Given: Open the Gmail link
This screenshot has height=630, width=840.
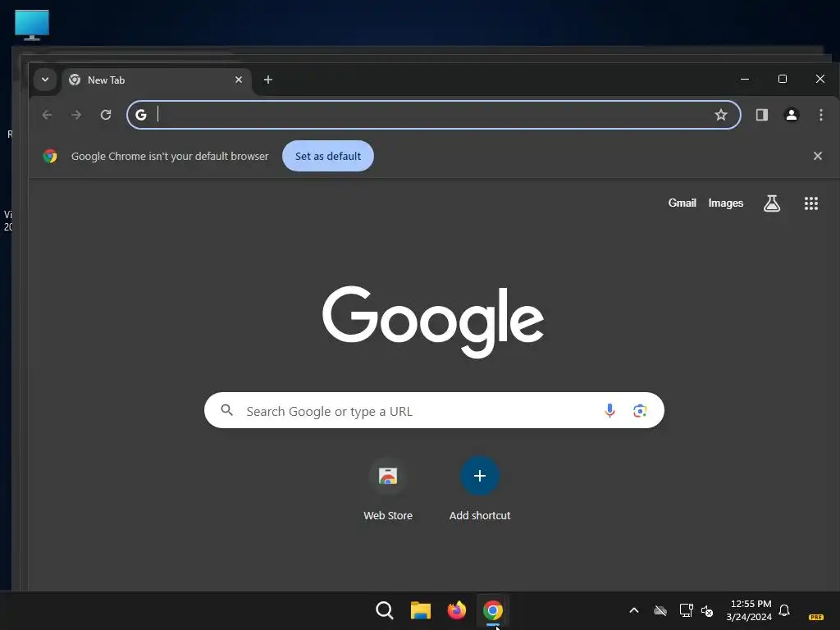Looking at the screenshot, I should pos(682,203).
